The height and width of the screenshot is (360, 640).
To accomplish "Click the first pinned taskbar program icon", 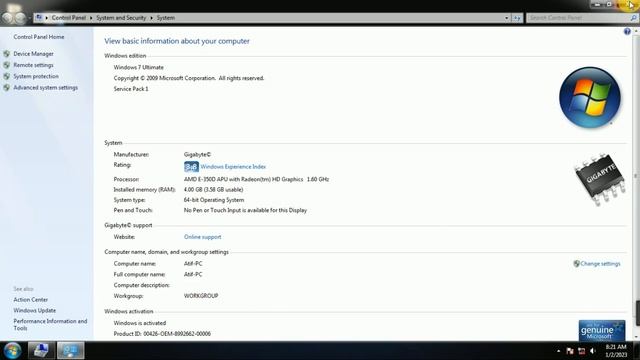I will (x=40, y=351).
